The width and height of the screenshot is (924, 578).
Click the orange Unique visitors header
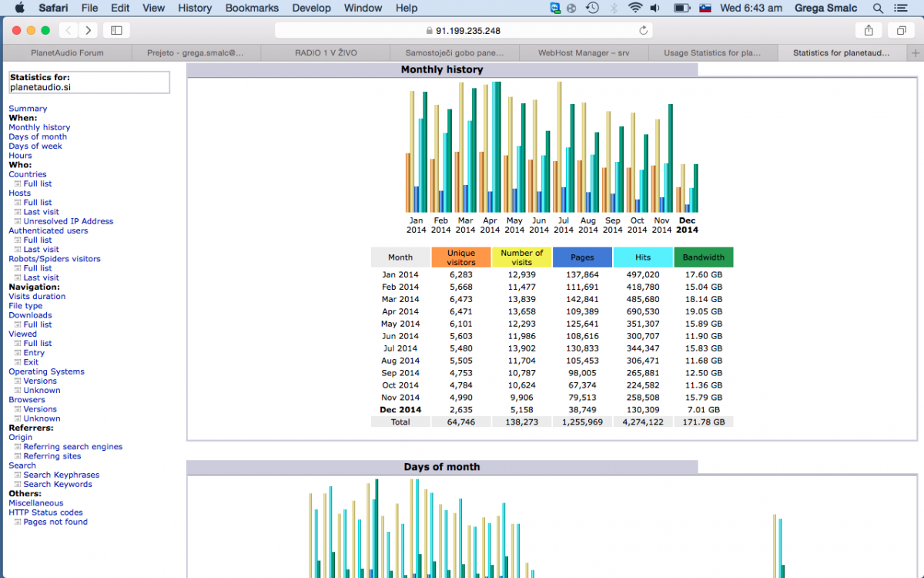pyautogui.click(x=461, y=257)
